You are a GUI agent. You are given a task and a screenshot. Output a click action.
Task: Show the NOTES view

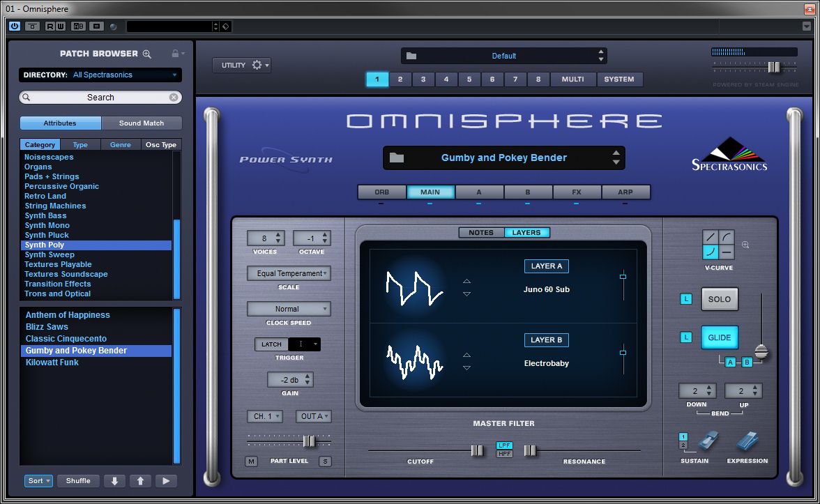pyautogui.click(x=481, y=233)
